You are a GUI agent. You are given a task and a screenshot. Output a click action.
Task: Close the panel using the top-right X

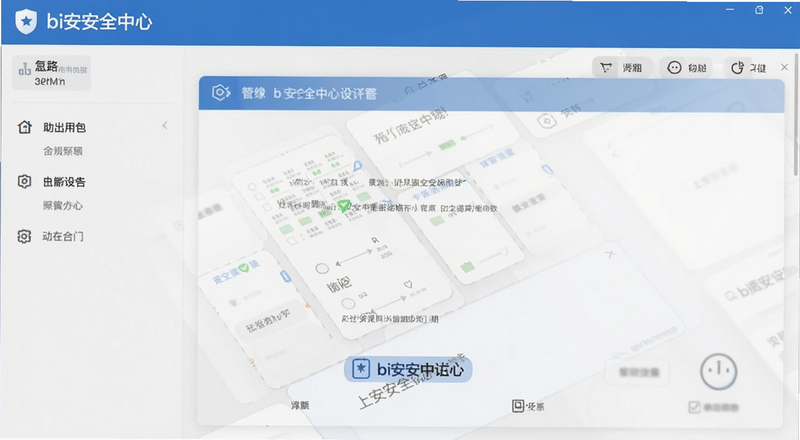[784, 67]
